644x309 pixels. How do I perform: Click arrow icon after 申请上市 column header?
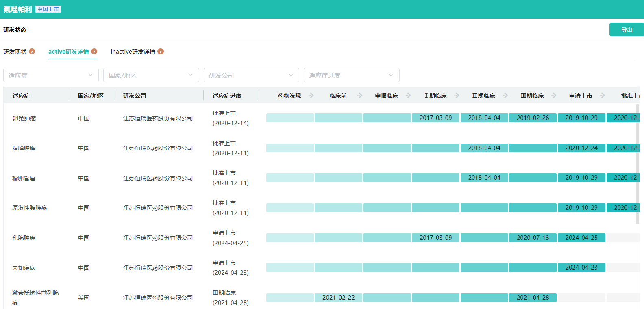(602, 96)
